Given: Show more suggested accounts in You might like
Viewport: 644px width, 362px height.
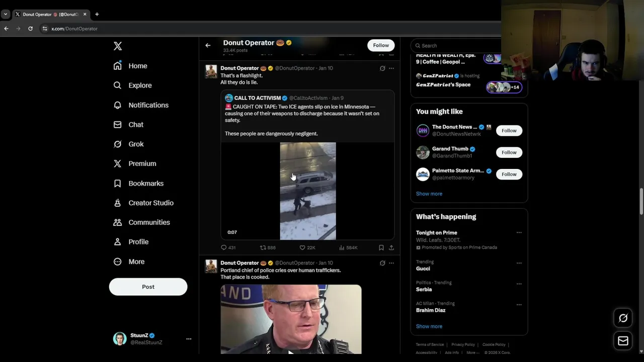Looking at the screenshot, I should [429, 194].
